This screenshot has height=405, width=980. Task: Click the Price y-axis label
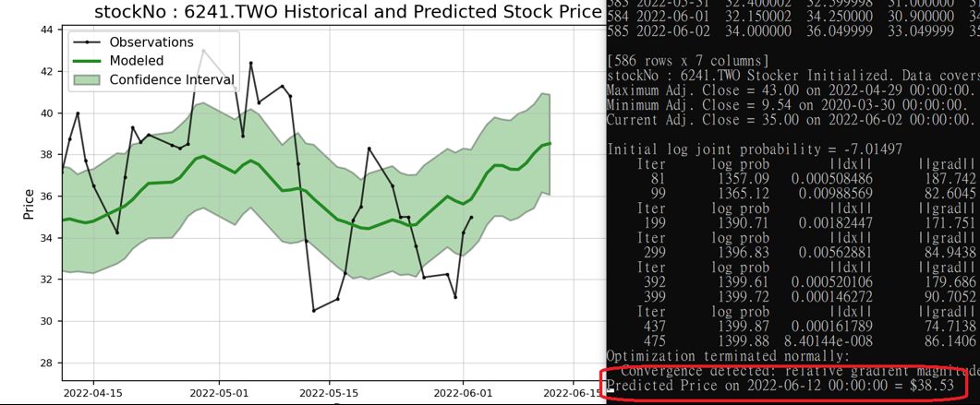pyautogui.click(x=29, y=204)
